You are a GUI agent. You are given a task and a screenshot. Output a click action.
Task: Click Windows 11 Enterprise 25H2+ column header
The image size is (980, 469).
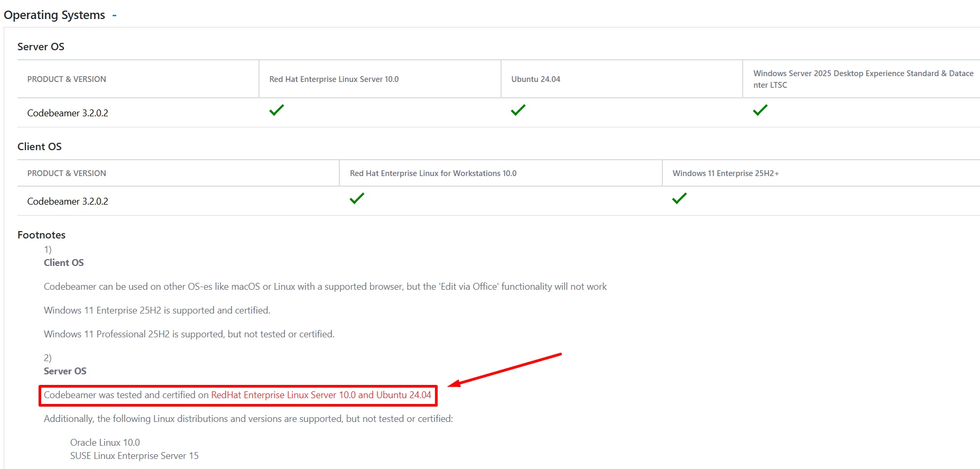coord(726,173)
